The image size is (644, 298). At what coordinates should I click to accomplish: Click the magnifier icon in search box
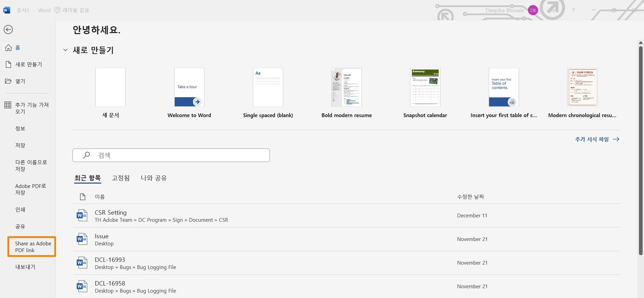pyautogui.click(x=87, y=155)
